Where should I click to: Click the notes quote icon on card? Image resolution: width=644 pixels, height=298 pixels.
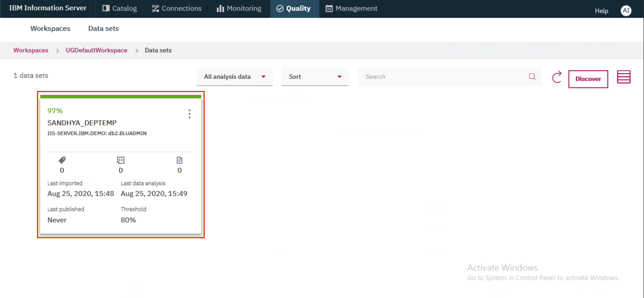[121, 160]
